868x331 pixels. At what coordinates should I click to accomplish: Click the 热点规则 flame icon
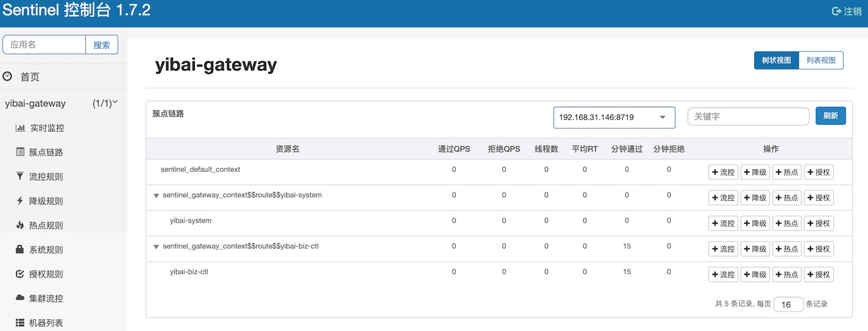click(x=20, y=225)
